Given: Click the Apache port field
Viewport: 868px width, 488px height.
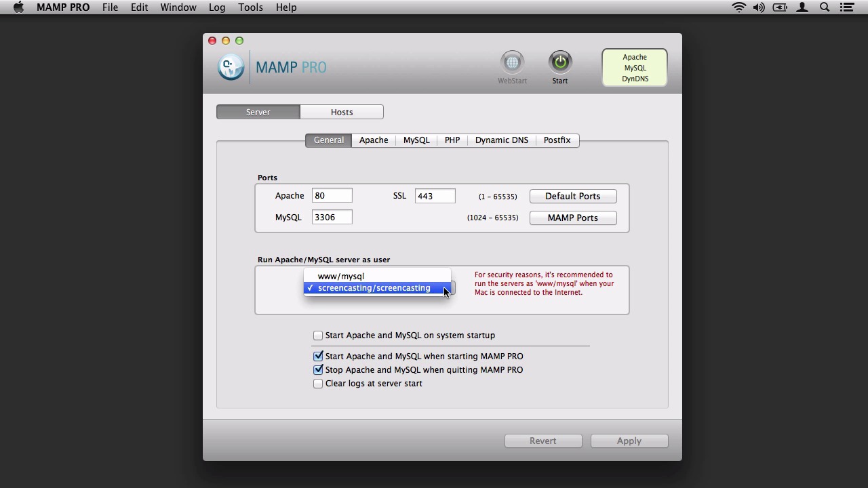Looking at the screenshot, I should tap(332, 196).
